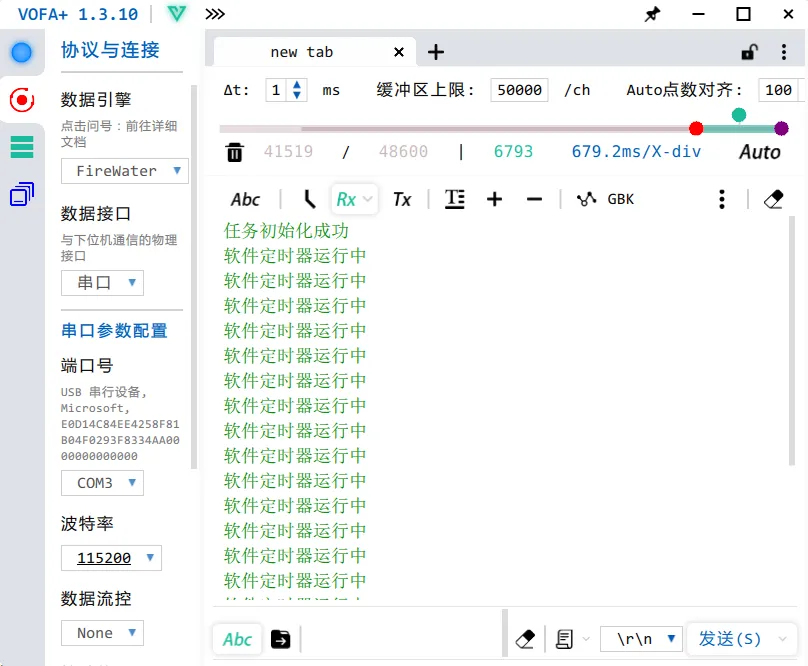Open the COM3 port dropdown
The height and width of the screenshot is (666, 808).
click(102, 483)
